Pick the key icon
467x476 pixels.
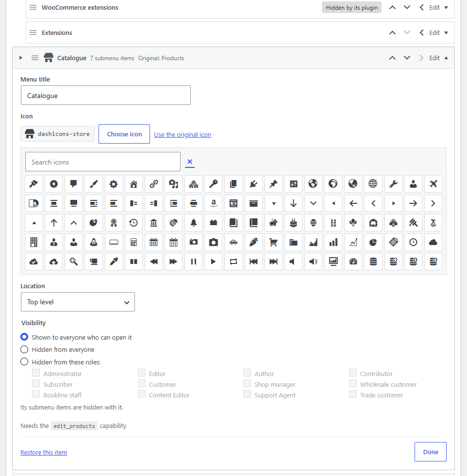[214, 184]
